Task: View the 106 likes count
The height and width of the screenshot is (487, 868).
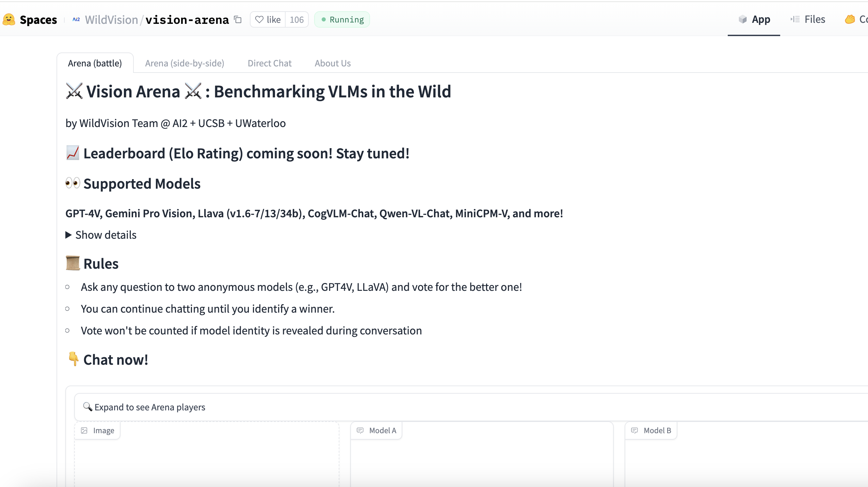Action: (296, 20)
